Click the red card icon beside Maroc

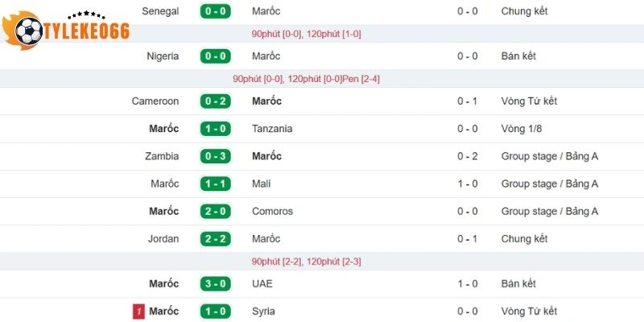click(x=138, y=312)
